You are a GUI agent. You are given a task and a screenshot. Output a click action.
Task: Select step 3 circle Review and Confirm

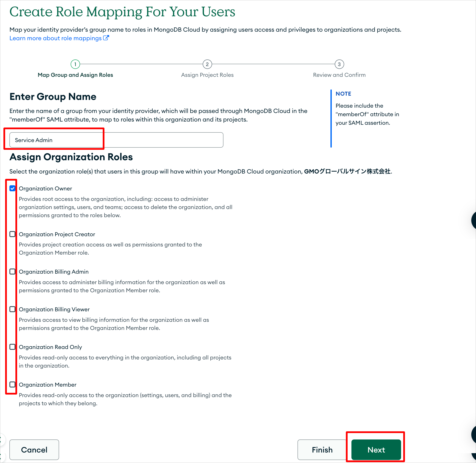coord(339,64)
